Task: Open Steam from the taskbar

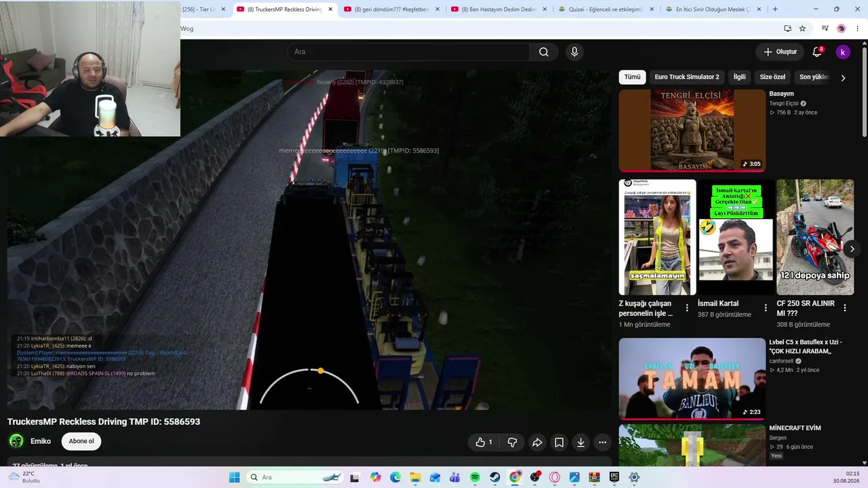Action: pyautogui.click(x=495, y=477)
